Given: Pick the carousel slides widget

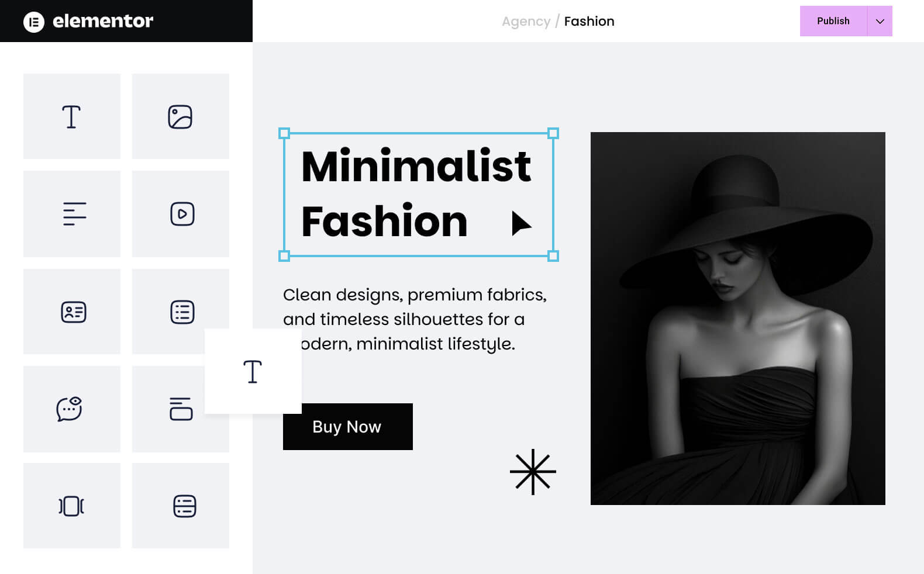Looking at the screenshot, I should tap(72, 506).
